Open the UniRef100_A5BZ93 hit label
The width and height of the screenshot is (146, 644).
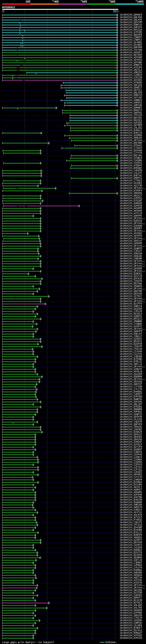pos(131,72)
